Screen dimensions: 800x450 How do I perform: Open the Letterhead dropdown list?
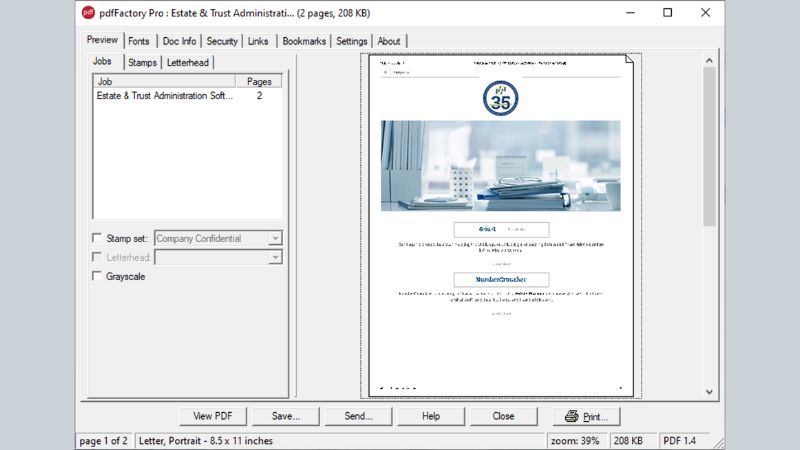pyautogui.click(x=275, y=257)
